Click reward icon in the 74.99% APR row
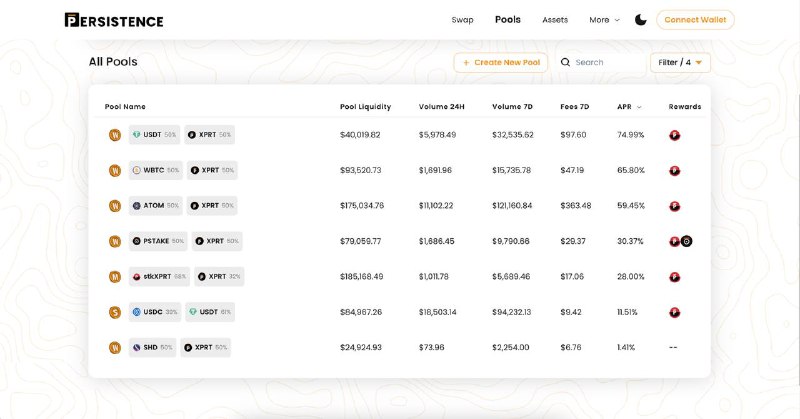 (x=674, y=135)
